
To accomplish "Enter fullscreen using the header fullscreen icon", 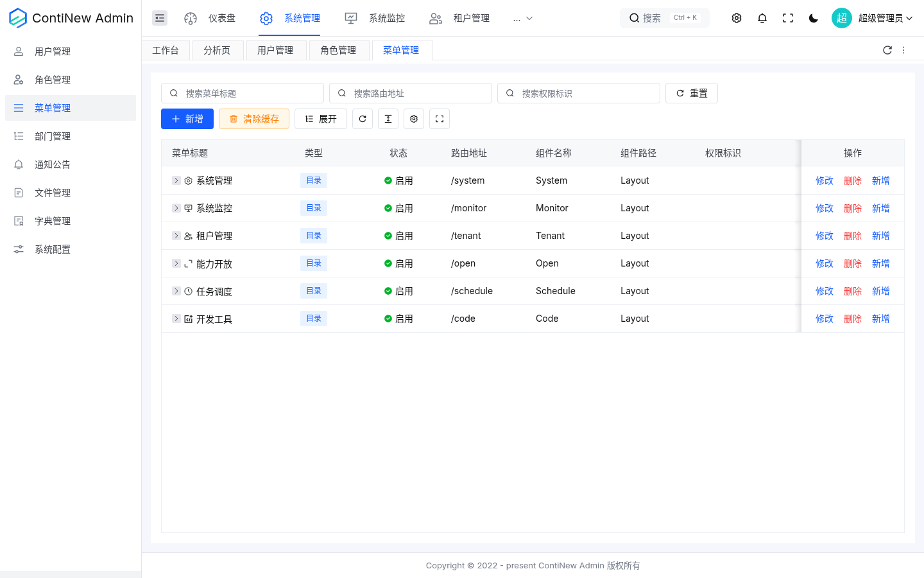I will coord(788,18).
